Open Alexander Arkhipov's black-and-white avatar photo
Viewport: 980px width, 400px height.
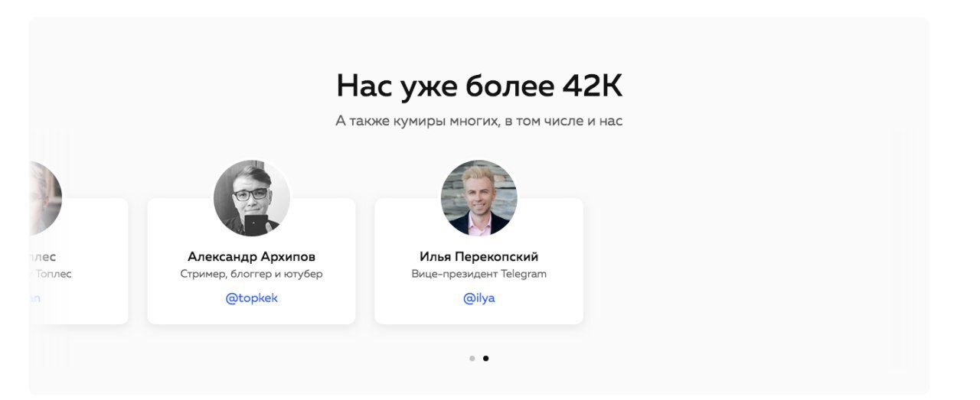tap(251, 198)
